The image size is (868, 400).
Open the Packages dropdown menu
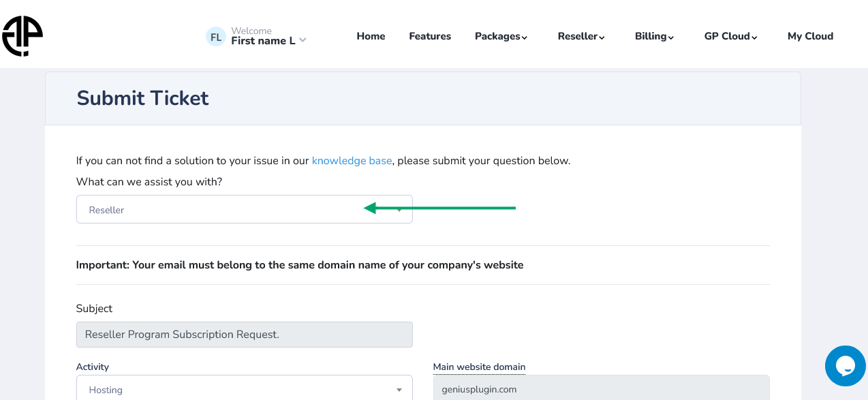click(x=501, y=36)
